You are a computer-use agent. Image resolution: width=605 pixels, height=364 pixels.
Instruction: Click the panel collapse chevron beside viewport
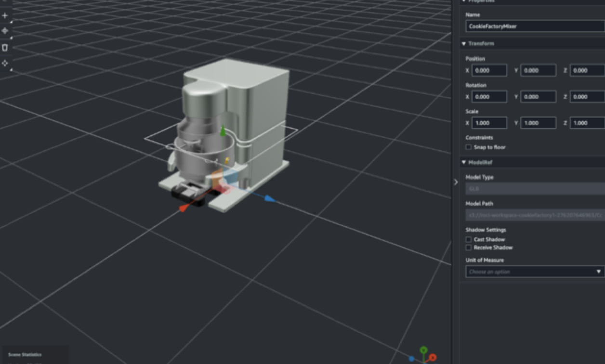tap(456, 182)
